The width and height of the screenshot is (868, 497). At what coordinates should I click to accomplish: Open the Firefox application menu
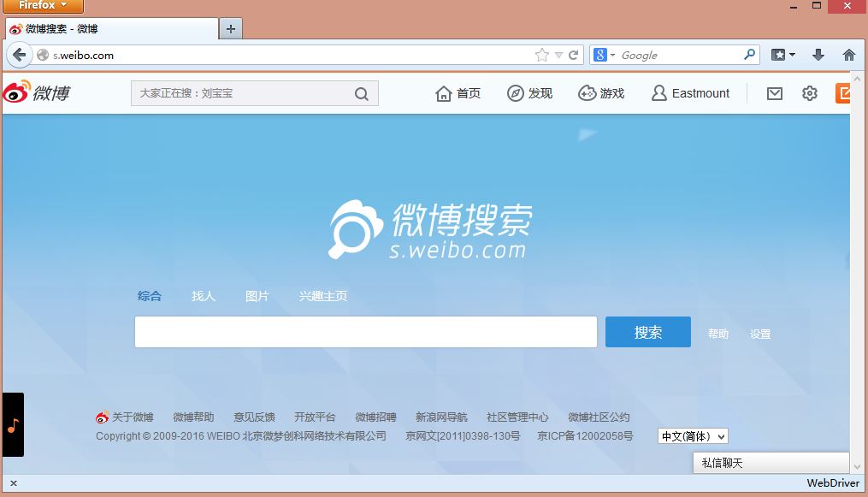(43, 5)
